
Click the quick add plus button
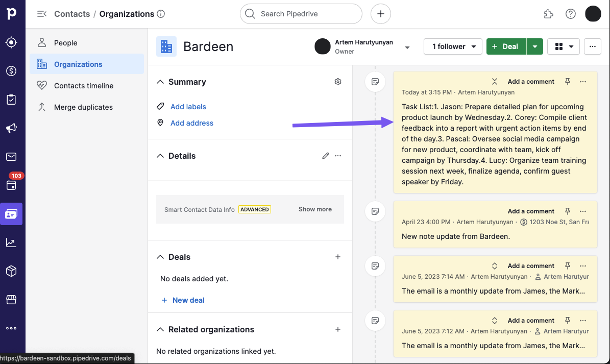pyautogui.click(x=380, y=14)
